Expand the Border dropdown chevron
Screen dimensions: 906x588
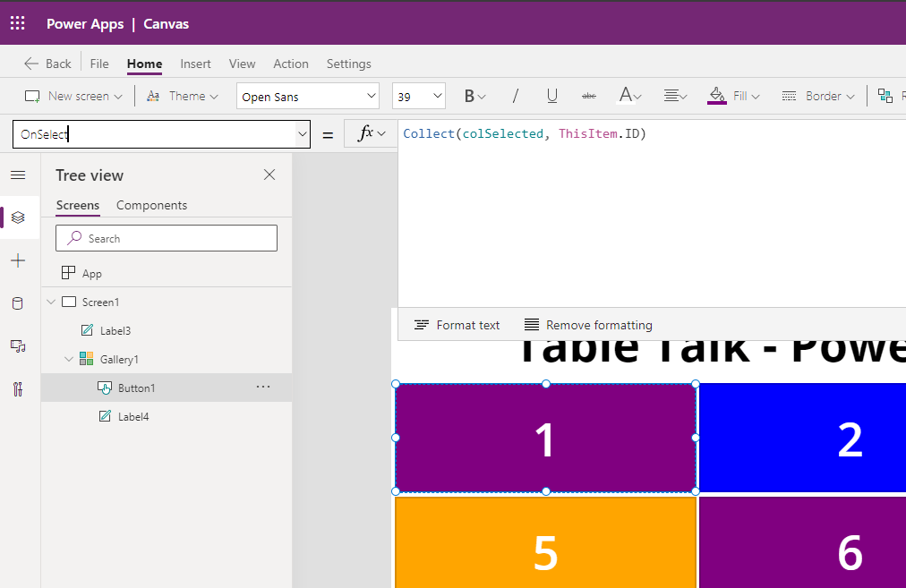click(x=850, y=97)
